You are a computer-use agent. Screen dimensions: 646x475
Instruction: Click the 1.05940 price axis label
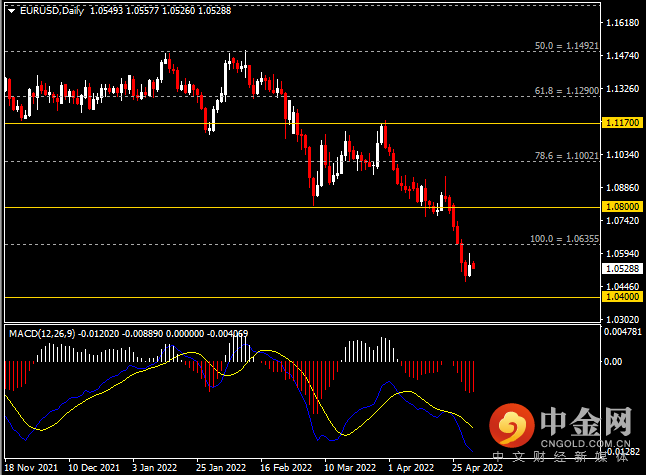(623, 253)
